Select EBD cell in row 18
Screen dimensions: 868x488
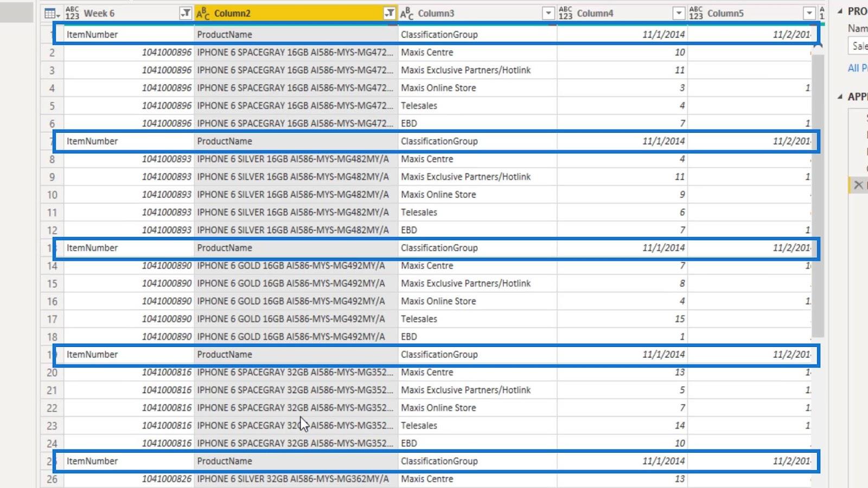477,337
